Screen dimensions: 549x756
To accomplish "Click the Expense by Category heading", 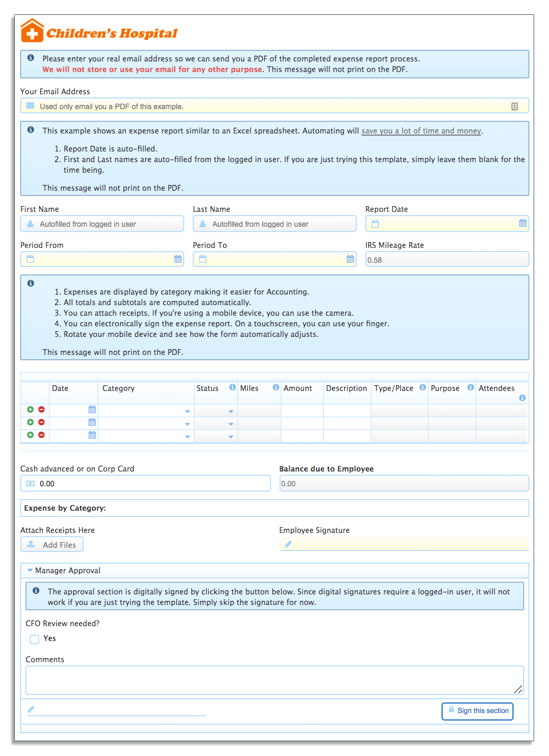I will (65, 508).
